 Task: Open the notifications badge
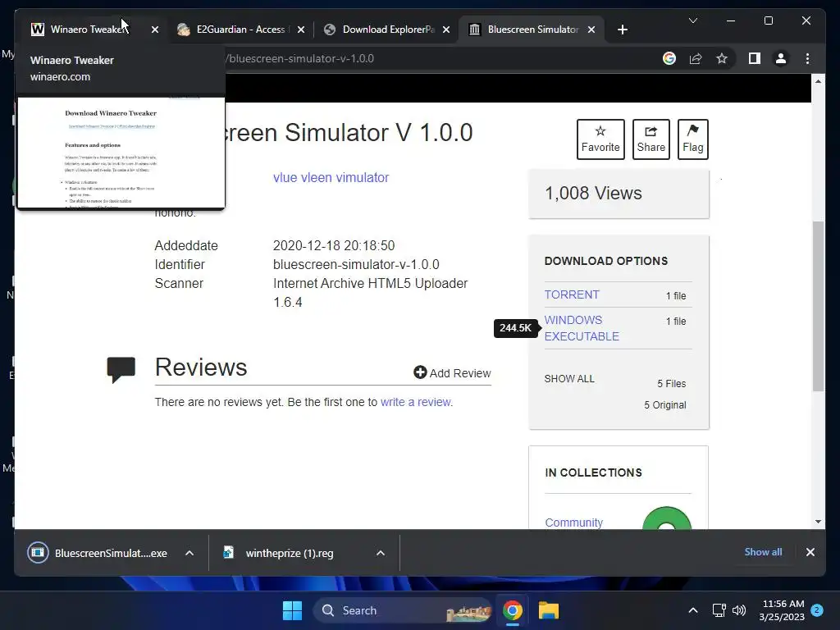[x=816, y=610]
